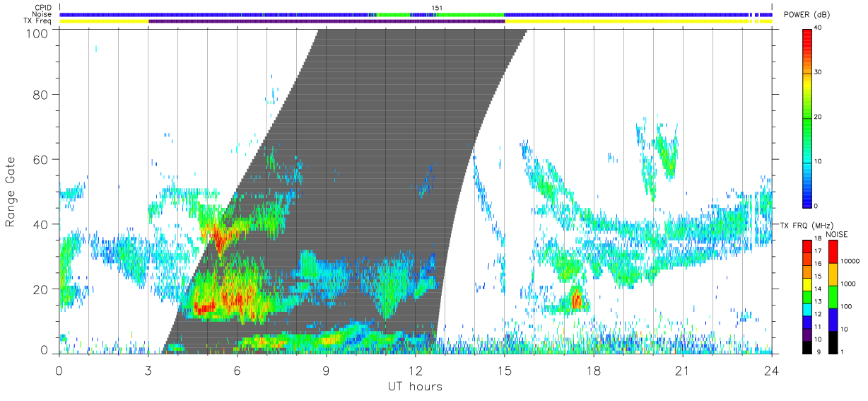This screenshot has width=868, height=401.
Task: Click the purple segment of the TX Freq strip
Action: 327,21
